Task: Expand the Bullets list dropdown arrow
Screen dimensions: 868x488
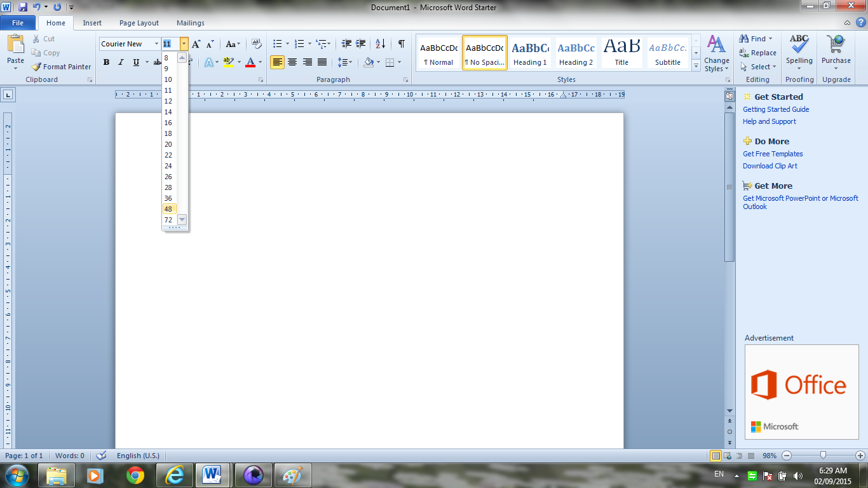Action: tap(287, 44)
